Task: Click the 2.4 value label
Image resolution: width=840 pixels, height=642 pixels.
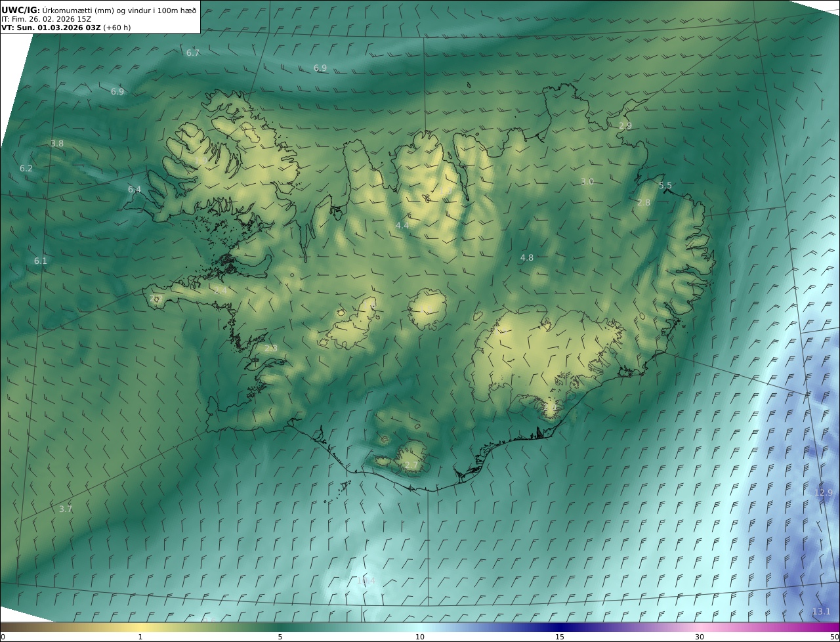Action: click(x=221, y=290)
